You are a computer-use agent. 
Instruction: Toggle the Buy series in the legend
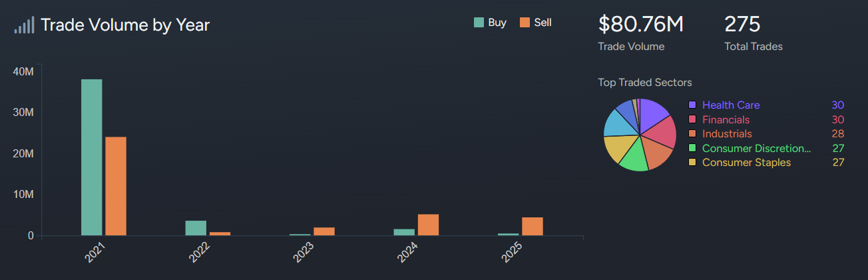[x=490, y=23]
